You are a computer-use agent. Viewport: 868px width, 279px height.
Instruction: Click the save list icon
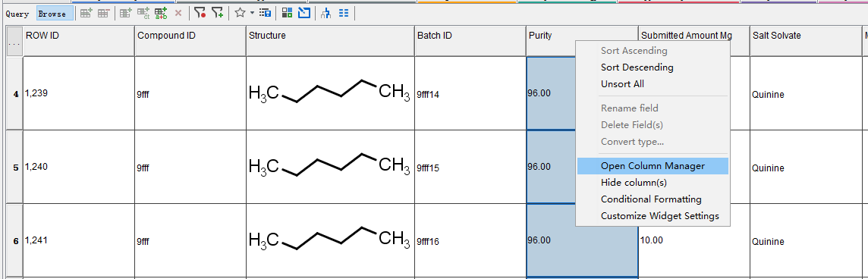(265, 13)
